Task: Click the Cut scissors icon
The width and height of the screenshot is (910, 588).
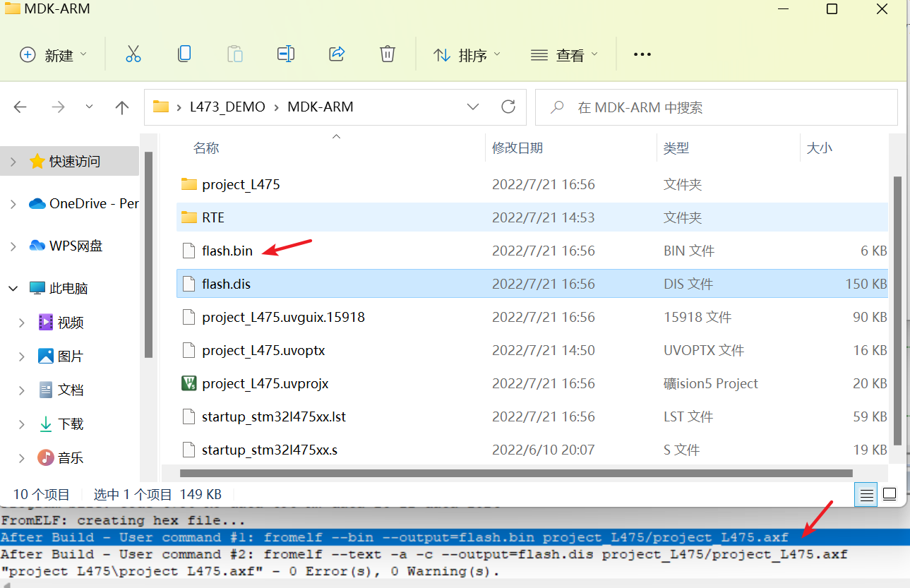Action: coord(133,54)
